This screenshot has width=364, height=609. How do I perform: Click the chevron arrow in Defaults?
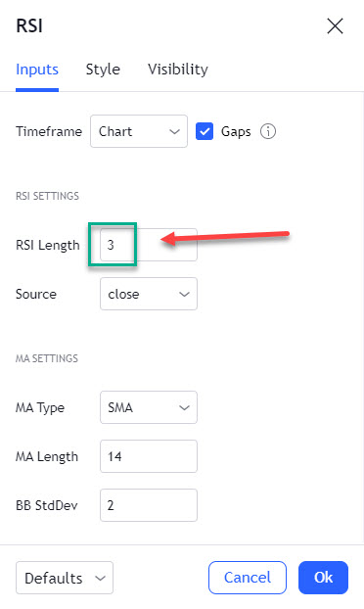point(101,579)
